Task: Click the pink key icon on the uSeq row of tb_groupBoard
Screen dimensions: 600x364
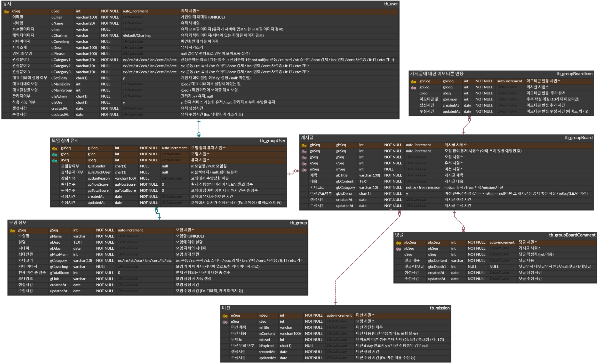Action: coord(304,164)
